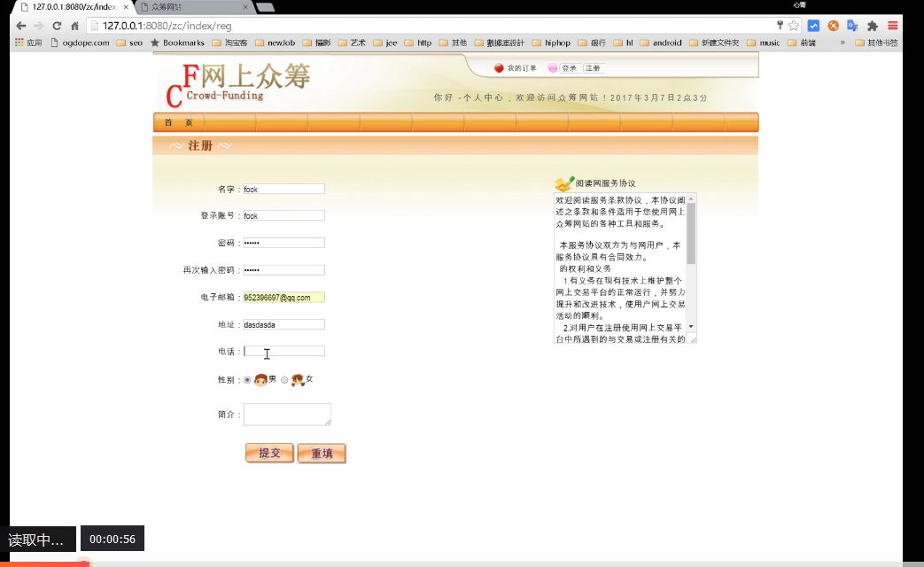
Task: Open the 其他书签 folder
Action: 877,43
